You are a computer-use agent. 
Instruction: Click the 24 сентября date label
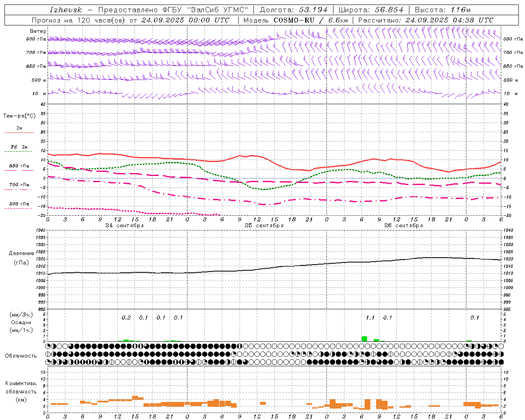pyautogui.click(x=124, y=226)
